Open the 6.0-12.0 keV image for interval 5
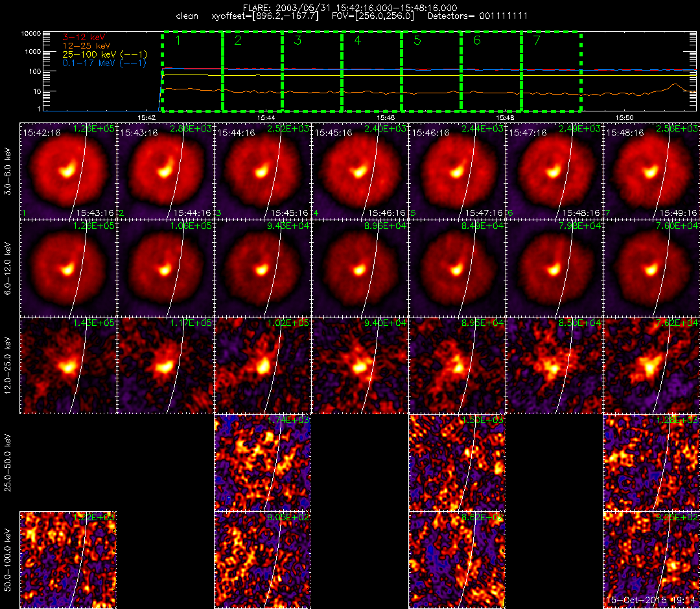The height and width of the screenshot is (609, 700). pyautogui.click(x=457, y=269)
